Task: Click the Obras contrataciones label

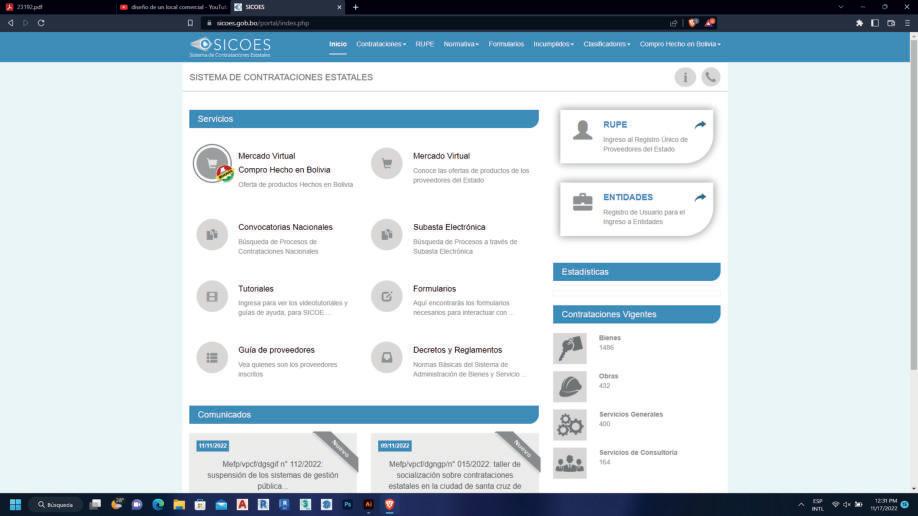Action: coord(608,377)
